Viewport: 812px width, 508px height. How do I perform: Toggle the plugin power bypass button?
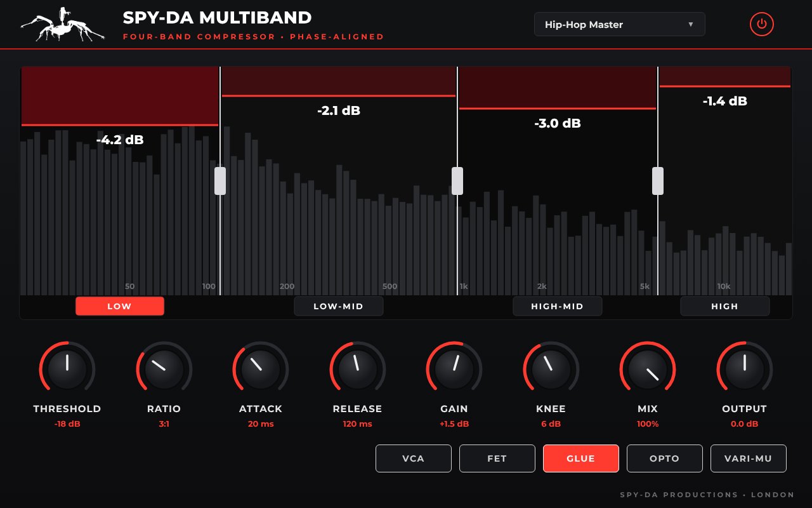click(x=762, y=25)
